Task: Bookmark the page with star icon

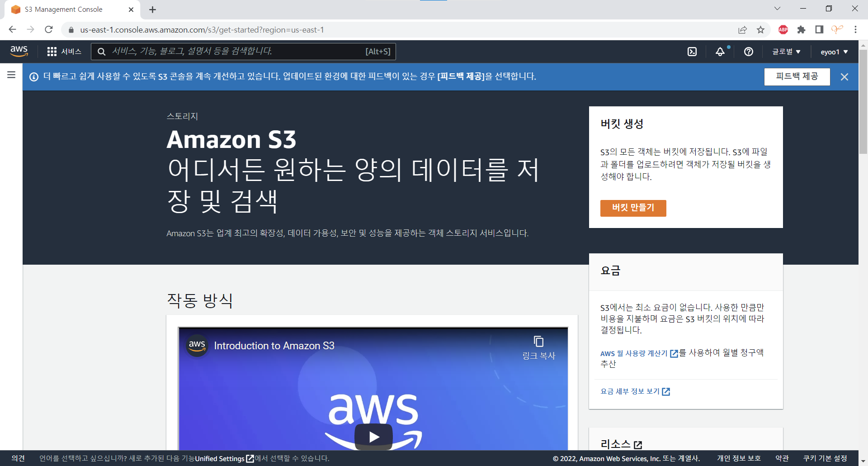Action: tap(761, 30)
